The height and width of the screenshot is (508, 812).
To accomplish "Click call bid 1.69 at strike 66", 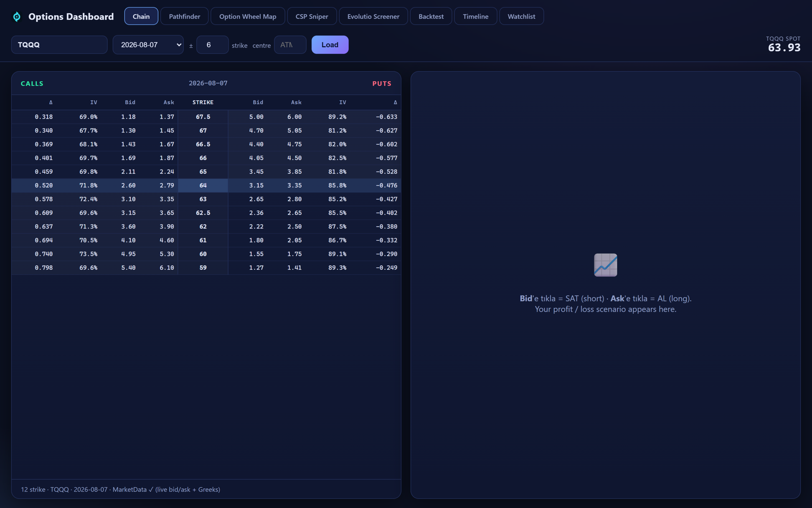I will tap(128, 158).
